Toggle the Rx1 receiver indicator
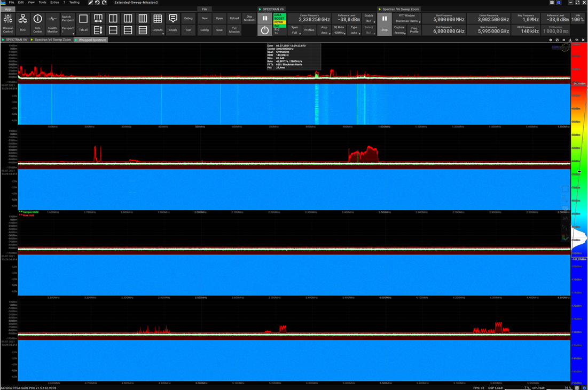The image size is (588, 390). point(279,26)
